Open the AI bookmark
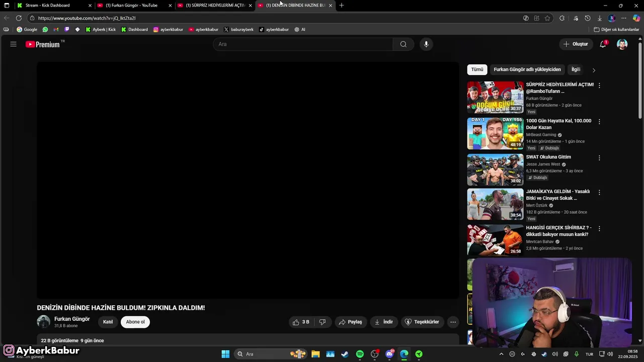This screenshot has width=644, height=362. click(300, 30)
